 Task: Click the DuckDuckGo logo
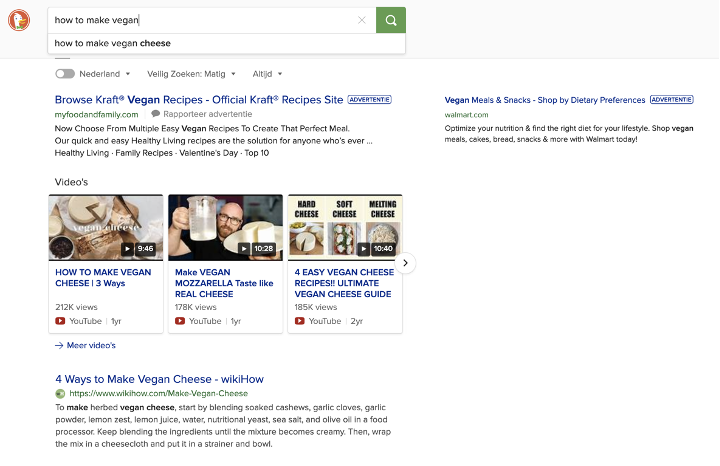pos(19,20)
